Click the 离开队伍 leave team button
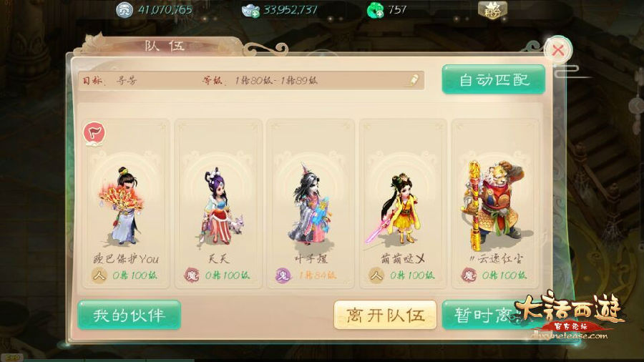 [x=385, y=315]
